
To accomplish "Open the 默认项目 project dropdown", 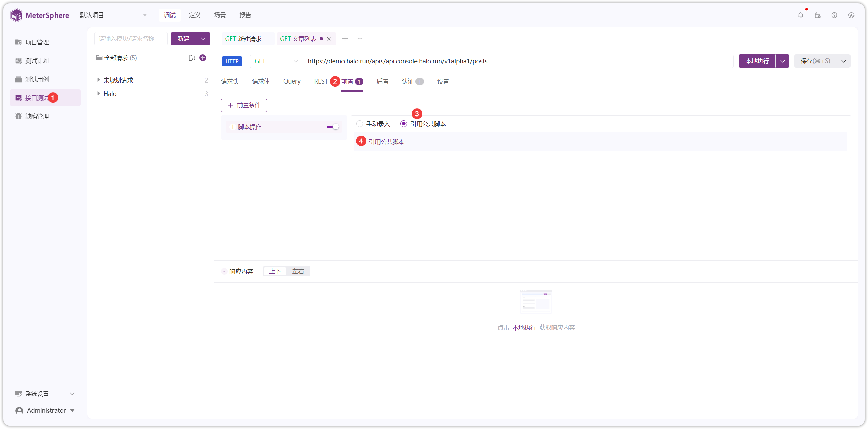I will (113, 15).
